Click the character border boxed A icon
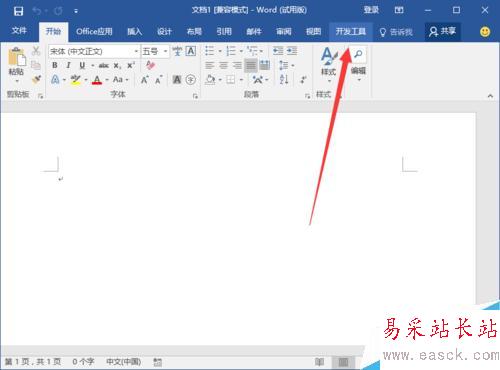The width and height of the screenshot is (500, 370). (191, 51)
